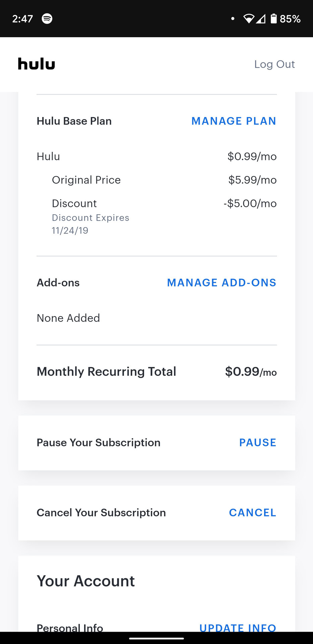Open Manage Plan for Hulu Base Plan
Image resolution: width=313 pixels, height=644 pixels.
pos(234,121)
